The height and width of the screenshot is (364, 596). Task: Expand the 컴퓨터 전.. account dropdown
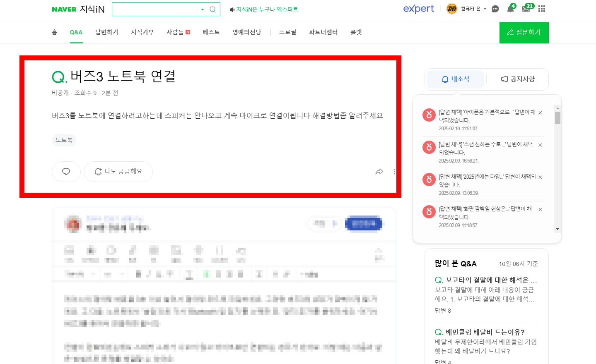click(x=473, y=9)
